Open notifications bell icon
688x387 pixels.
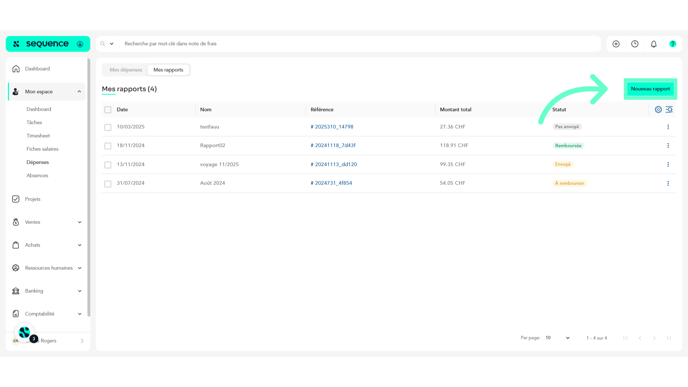654,44
